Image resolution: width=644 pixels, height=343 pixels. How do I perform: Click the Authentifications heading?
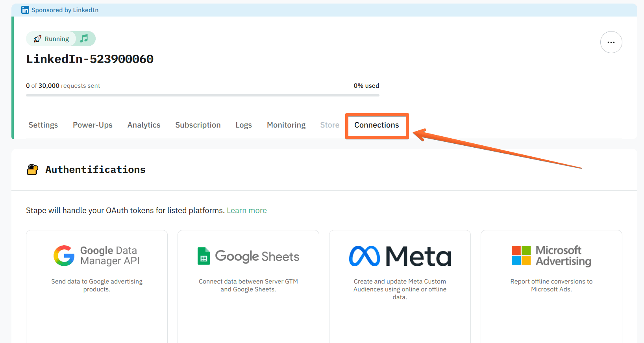95,169
